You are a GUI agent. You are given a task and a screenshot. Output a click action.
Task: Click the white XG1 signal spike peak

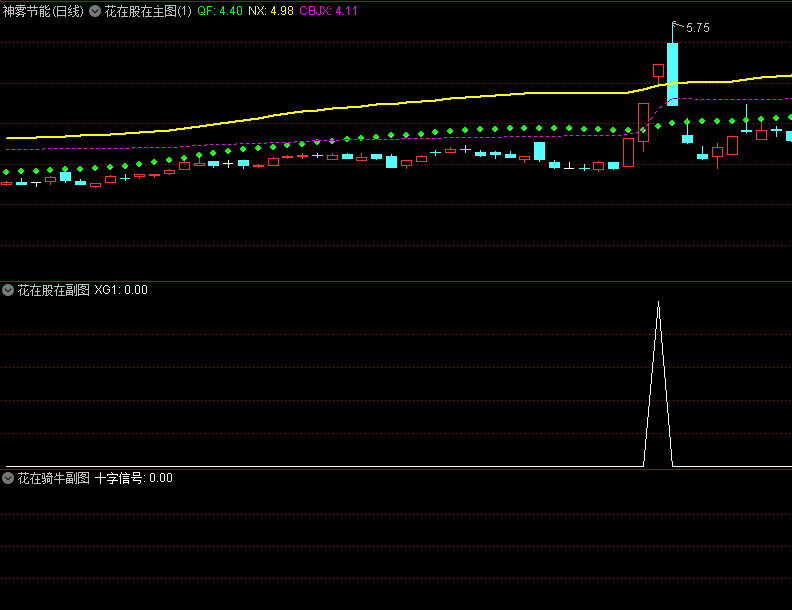[x=658, y=303]
